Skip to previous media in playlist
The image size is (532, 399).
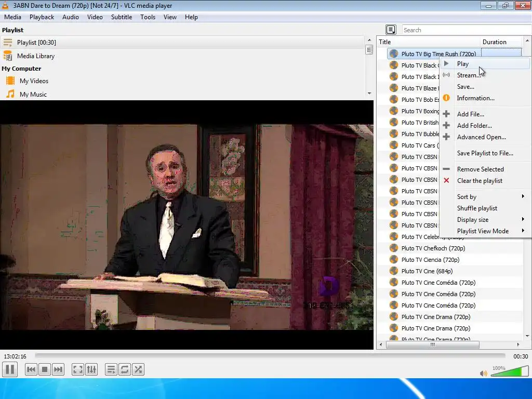pyautogui.click(x=31, y=369)
